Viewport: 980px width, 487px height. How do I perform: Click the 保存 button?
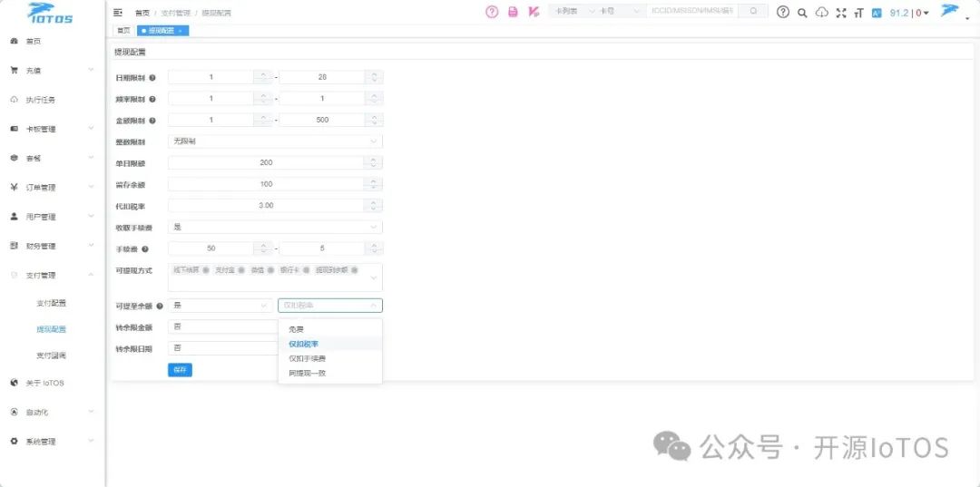click(180, 370)
